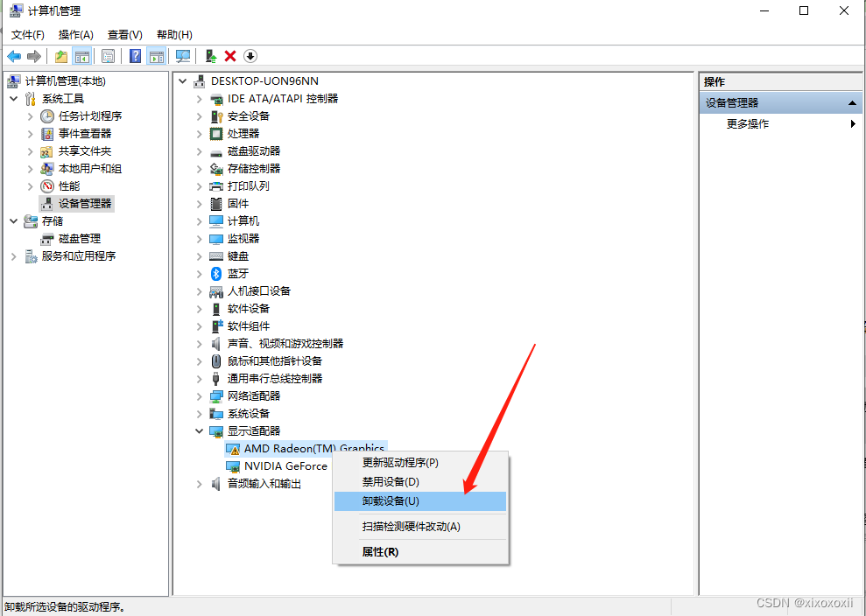Click the display card icon of NVIDIA GeForce
This screenshot has height=616, width=866.
233,466
